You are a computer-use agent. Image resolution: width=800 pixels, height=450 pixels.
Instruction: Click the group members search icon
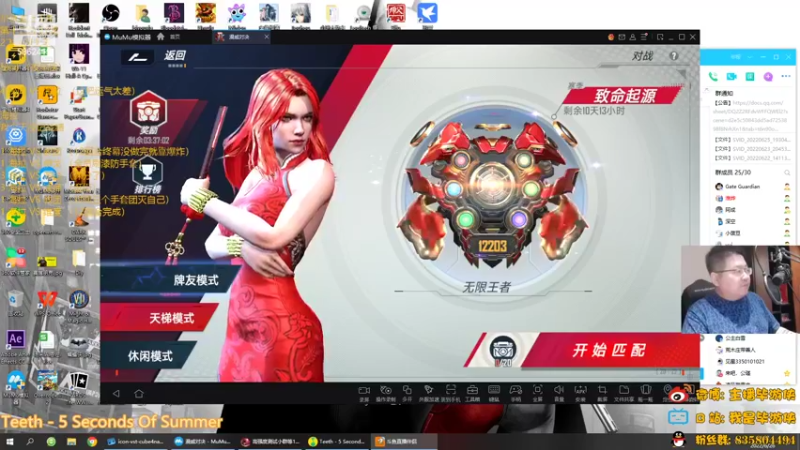tap(787, 172)
